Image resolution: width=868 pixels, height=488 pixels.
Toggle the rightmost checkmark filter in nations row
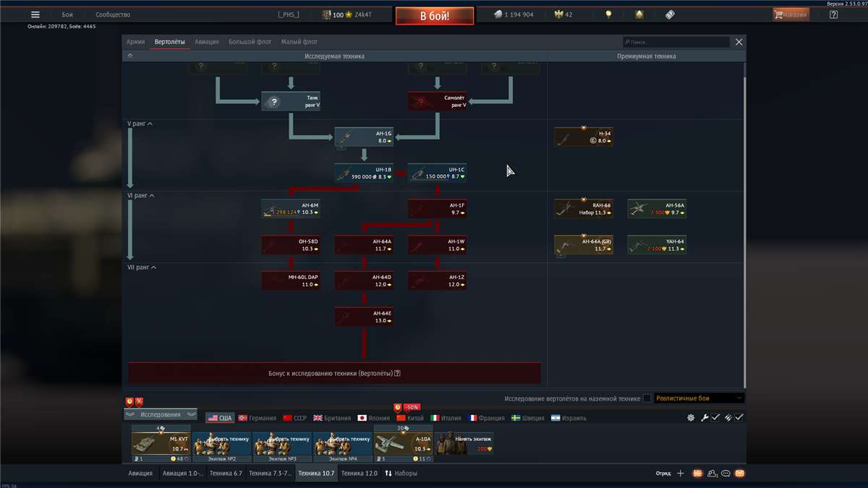(x=739, y=417)
